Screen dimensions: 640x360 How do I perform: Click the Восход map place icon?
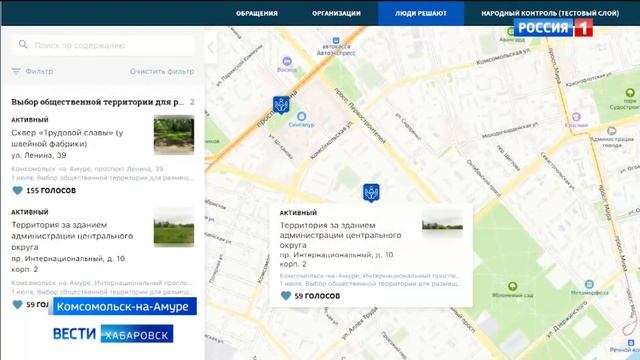(287, 61)
